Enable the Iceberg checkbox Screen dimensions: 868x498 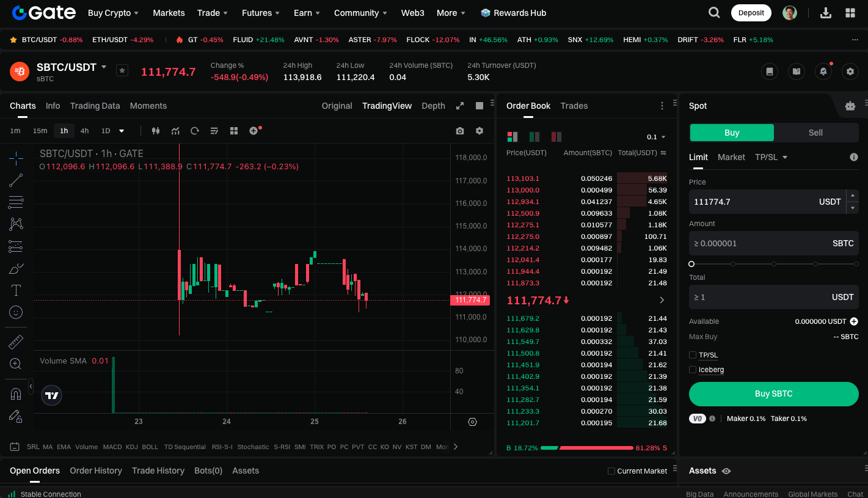pos(693,370)
